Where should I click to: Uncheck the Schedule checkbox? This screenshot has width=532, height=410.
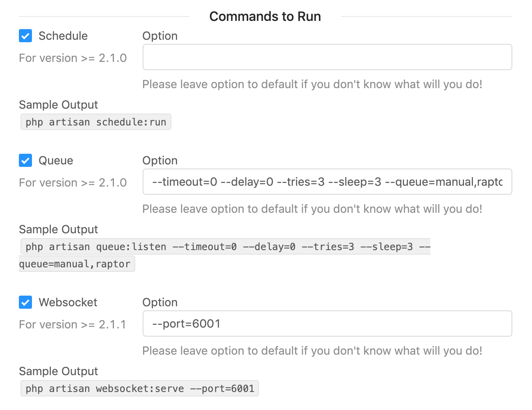point(25,36)
